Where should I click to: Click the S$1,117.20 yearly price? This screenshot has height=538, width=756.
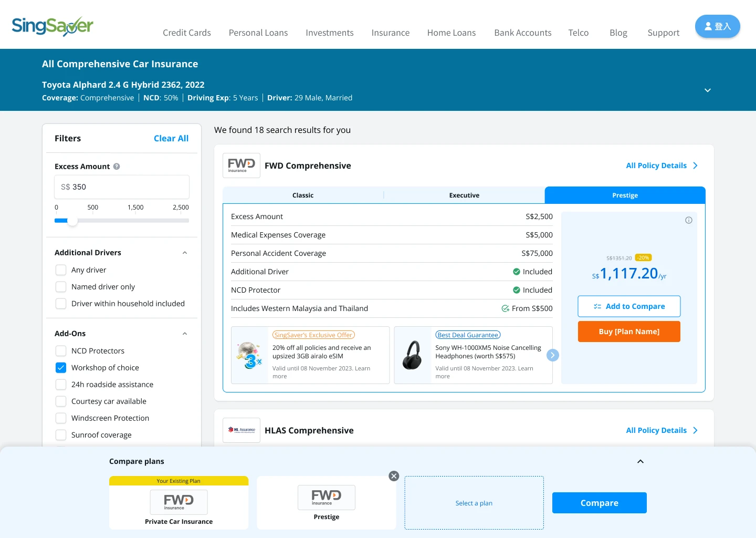pyautogui.click(x=629, y=274)
